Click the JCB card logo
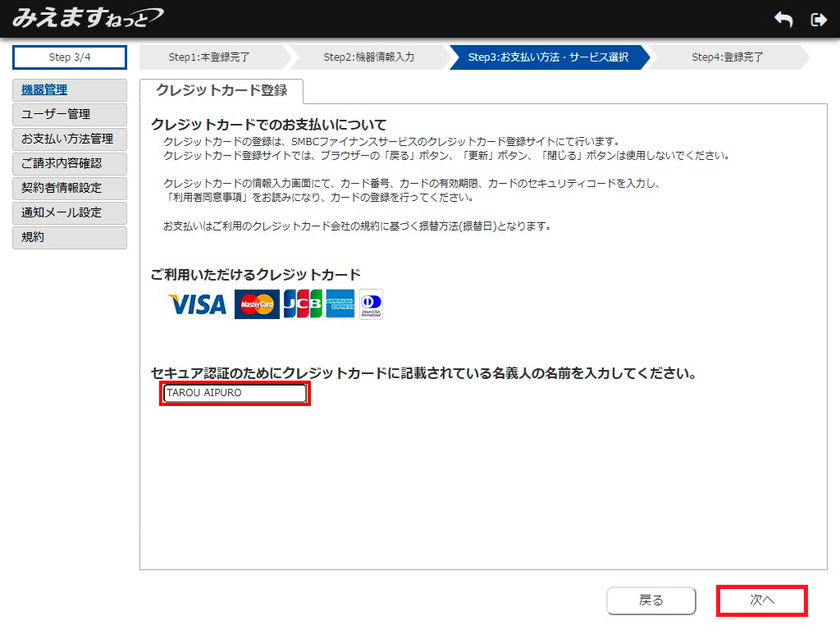 tap(303, 304)
